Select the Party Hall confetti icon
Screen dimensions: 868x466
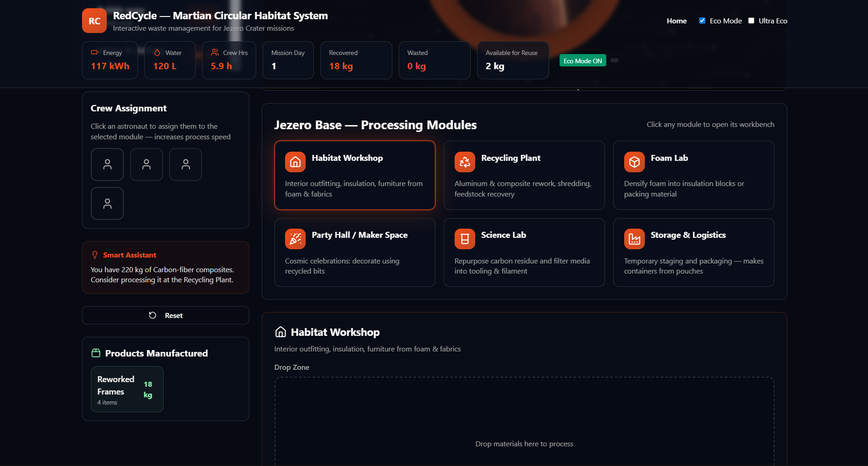[x=295, y=239]
